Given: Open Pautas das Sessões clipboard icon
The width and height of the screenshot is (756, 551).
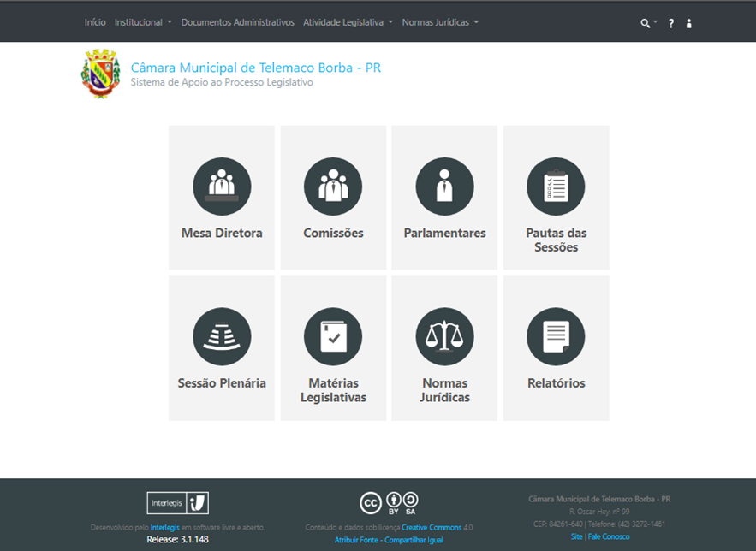Looking at the screenshot, I should pyautogui.click(x=556, y=187).
